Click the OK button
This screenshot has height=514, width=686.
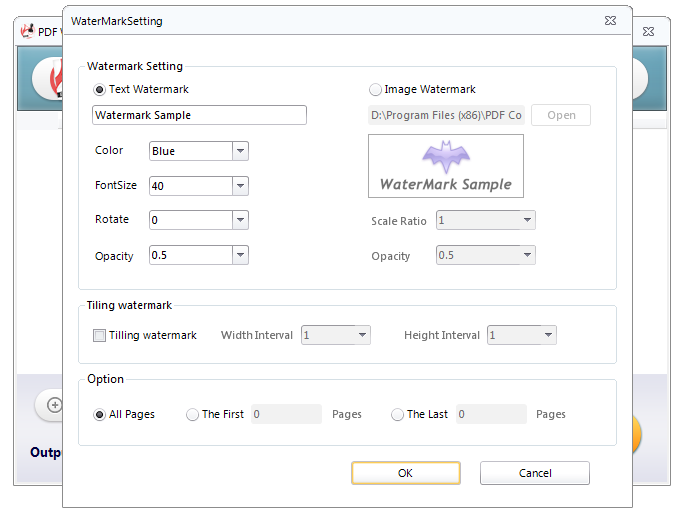tap(405, 473)
